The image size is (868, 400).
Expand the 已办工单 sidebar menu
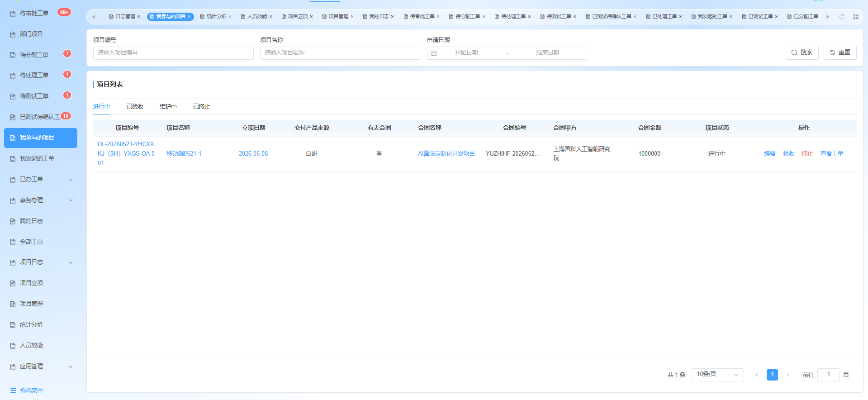[41, 179]
